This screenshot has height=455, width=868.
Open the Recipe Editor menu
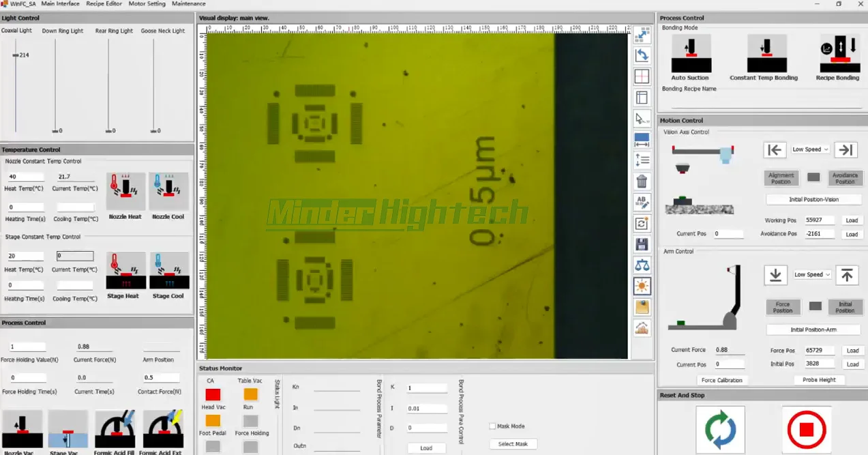104,4
